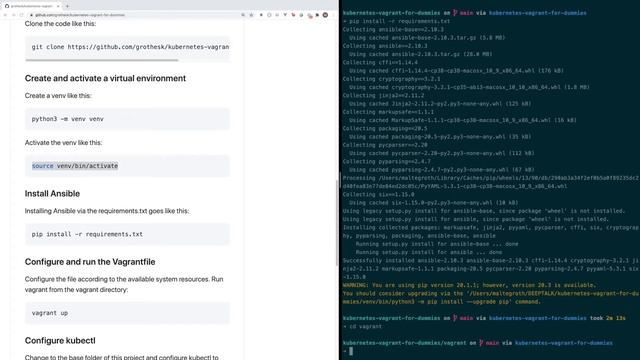
Task: Bookmark this page with the star icon
Action: [x=251, y=15]
